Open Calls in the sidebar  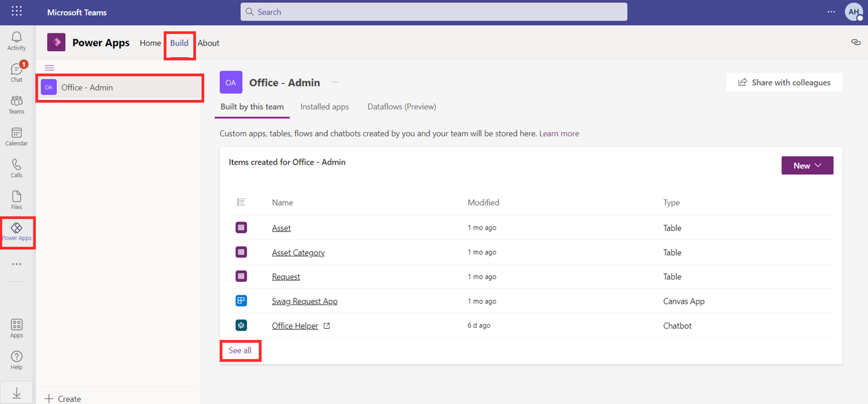16,168
